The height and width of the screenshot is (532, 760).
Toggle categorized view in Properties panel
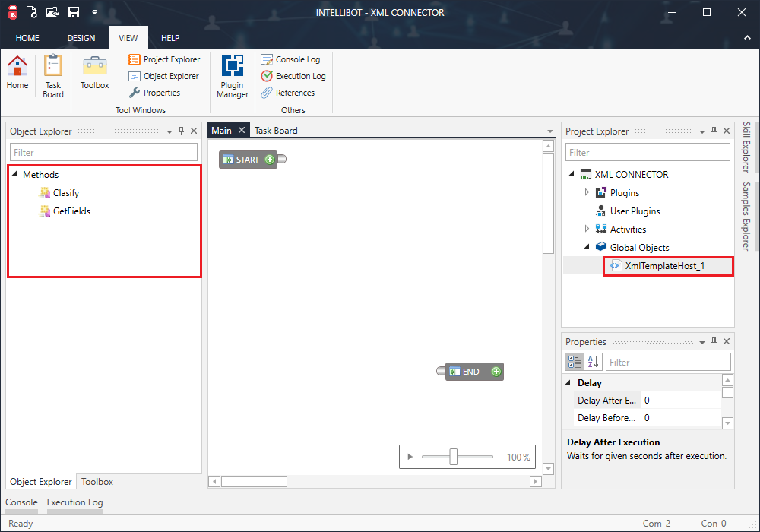(575, 362)
